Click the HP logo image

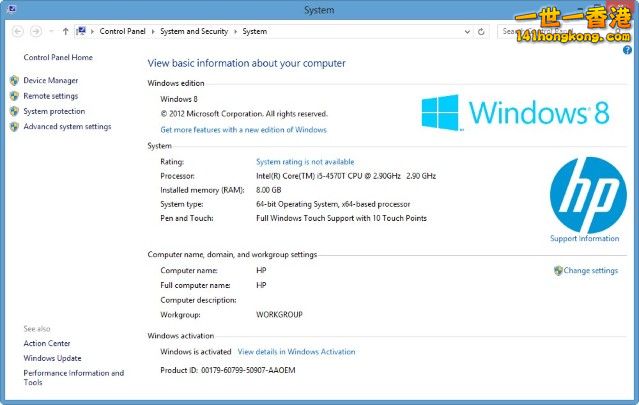click(x=588, y=195)
